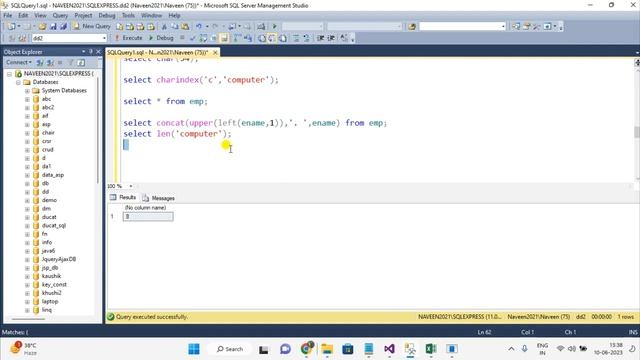The height and width of the screenshot is (360, 640).
Task: Save the current query with the Save icon
Action: [x=53, y=27]
